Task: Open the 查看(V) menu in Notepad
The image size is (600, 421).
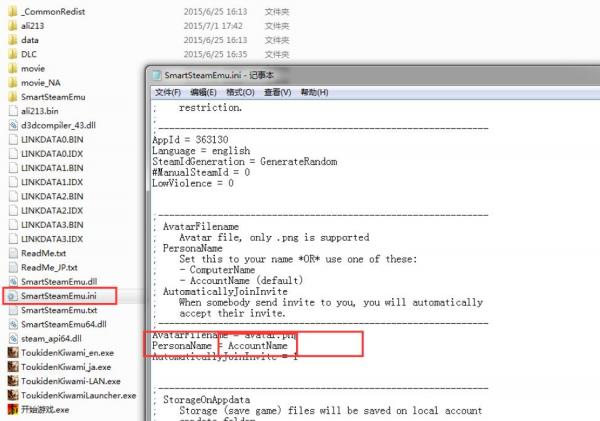Action: pos(277,92)
